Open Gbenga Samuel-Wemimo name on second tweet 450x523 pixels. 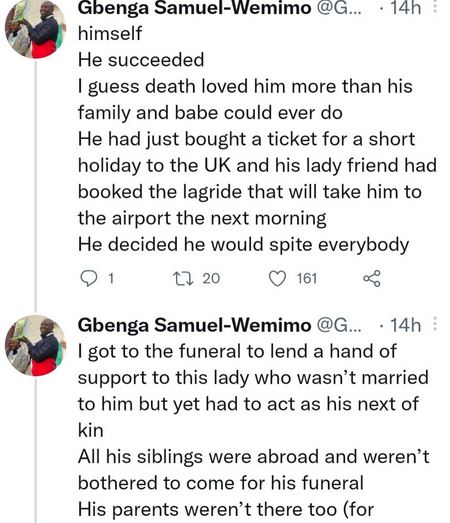click(x=194, y=325)
